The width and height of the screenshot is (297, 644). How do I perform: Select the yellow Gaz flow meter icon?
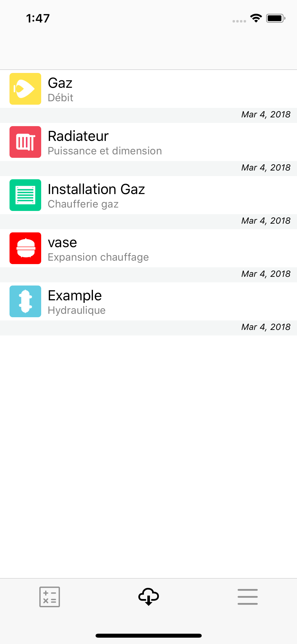tap(25, 89)
